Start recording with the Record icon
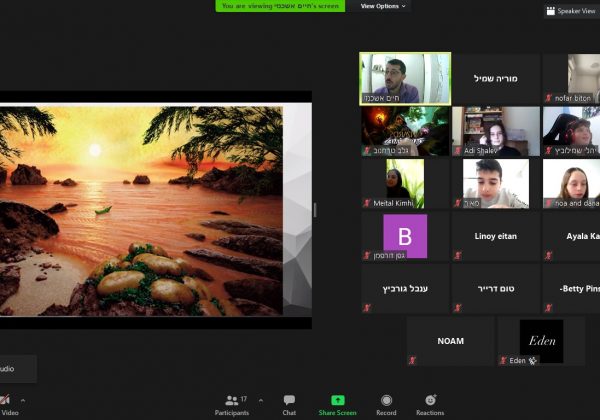This screenshot has width=600, height=420. 386,400
